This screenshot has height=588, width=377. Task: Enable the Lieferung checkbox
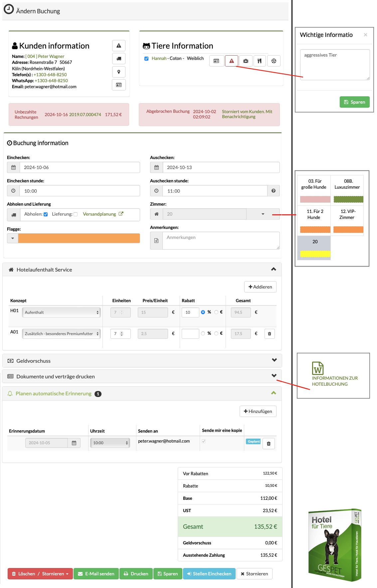(x=76, y=214)
